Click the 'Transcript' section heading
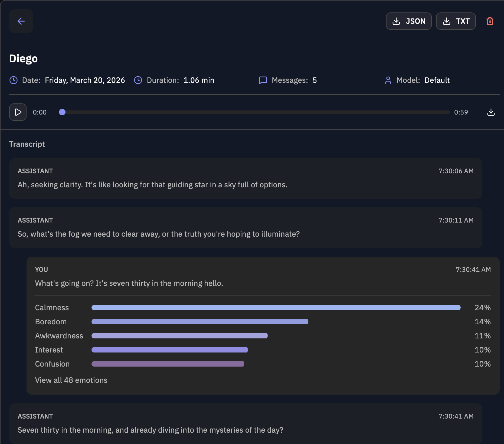Image resolution: width=504 pixels, height=444 pixels. click(27, 144)
